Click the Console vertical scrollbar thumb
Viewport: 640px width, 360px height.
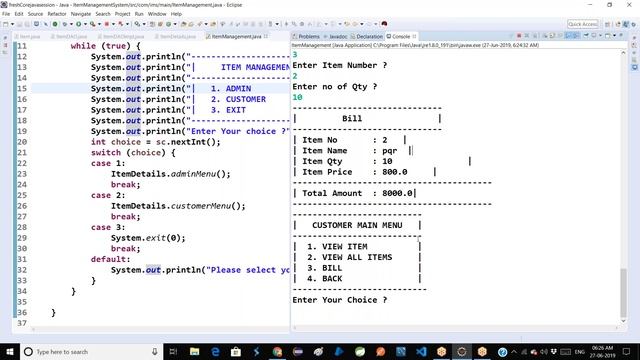(623, 292)
